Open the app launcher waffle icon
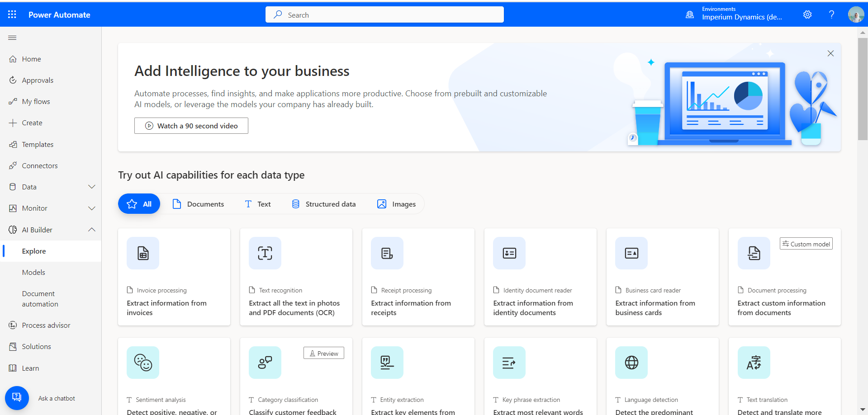The height and width of the screenshot is (415, 868). tap(12, 14)
